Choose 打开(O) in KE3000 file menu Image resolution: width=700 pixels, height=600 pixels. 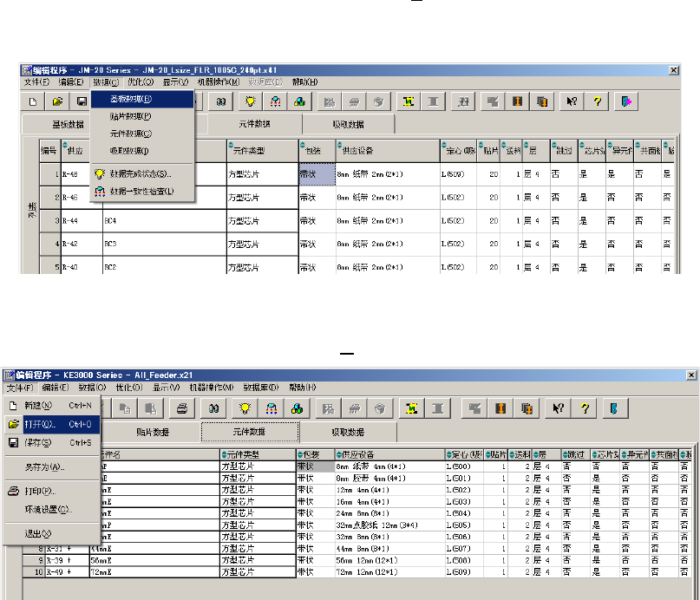(x=52, y=424)
